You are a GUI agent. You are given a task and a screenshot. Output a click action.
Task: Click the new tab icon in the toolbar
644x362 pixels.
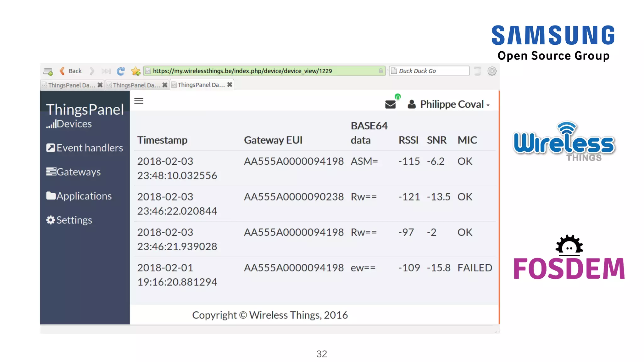48,71
